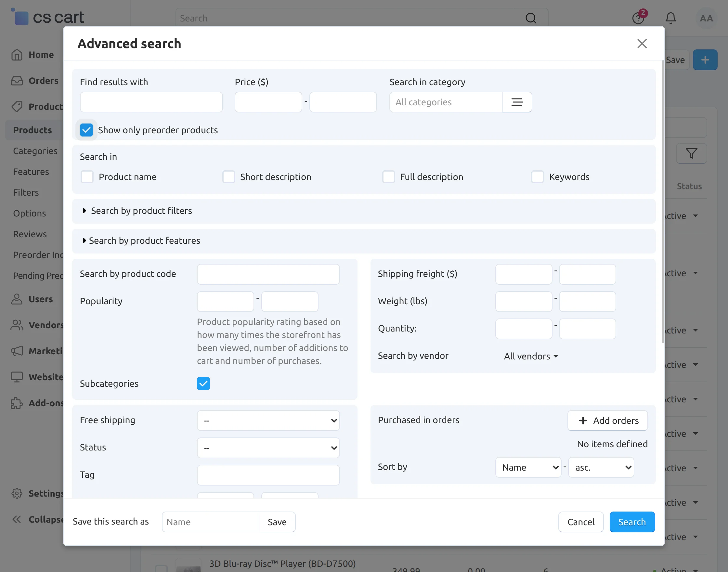
Task: Enable the Product name checkbox
Action: [x=87, y=177]
